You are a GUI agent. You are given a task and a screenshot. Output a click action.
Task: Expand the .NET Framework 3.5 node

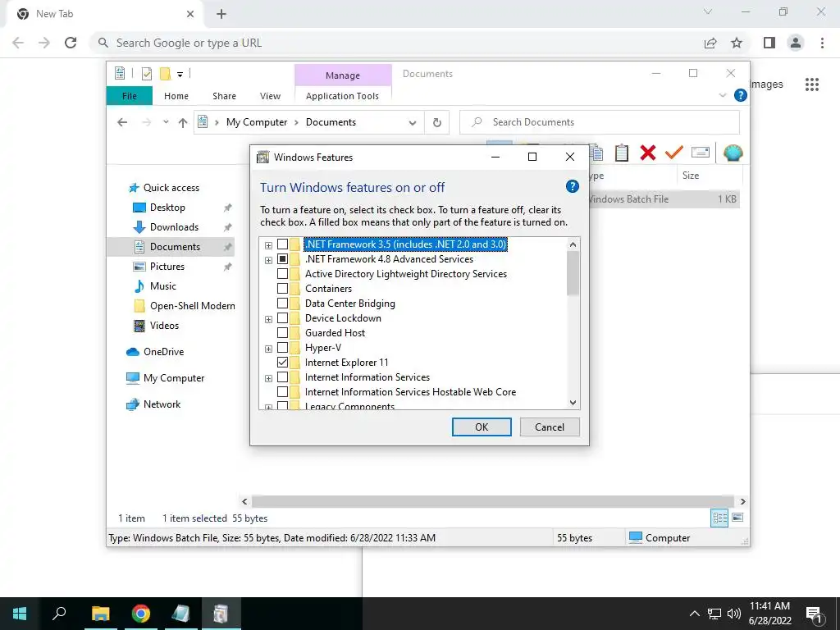[268, 245]
